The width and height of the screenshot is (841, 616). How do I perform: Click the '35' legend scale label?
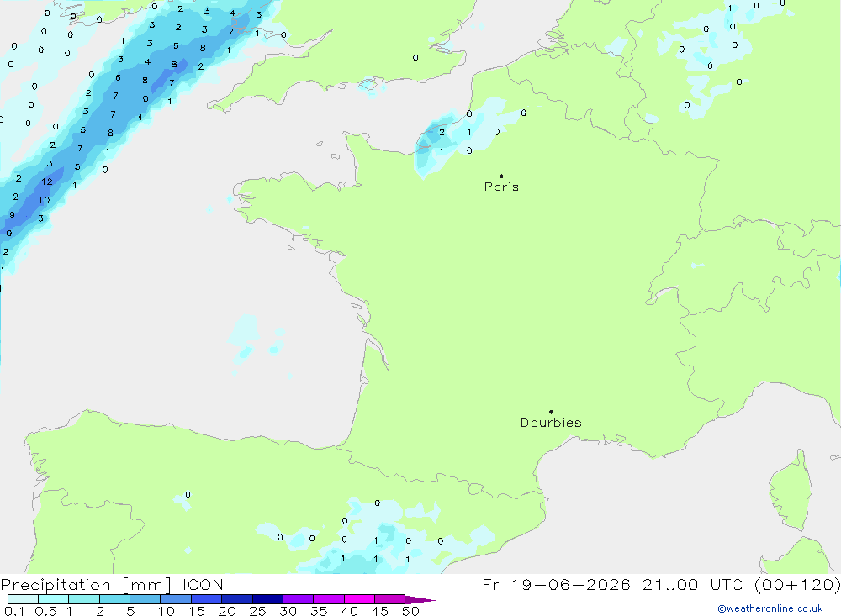(319, 611)
